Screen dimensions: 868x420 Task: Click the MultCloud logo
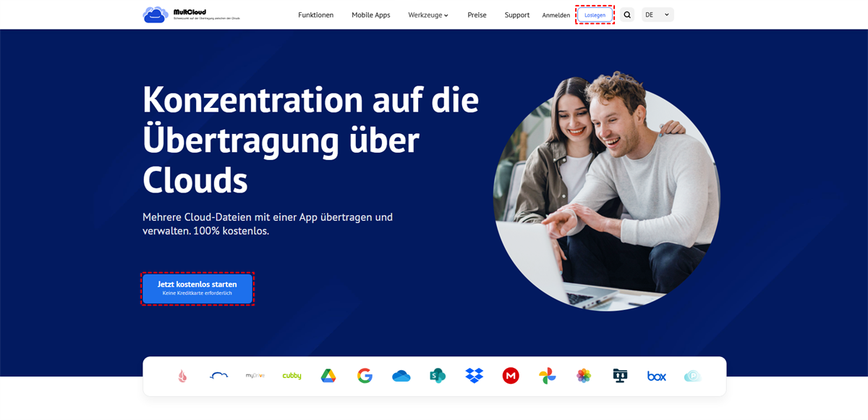pyautogui.click(x=191, y=14)
